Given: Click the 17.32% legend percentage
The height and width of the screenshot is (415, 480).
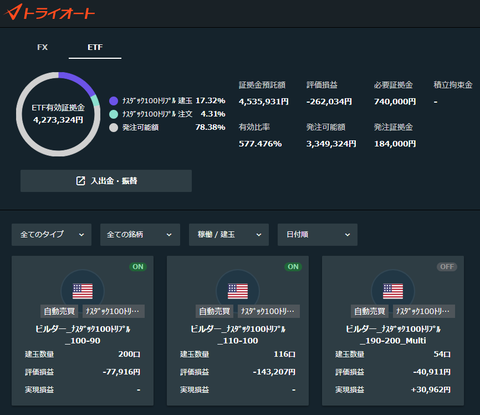Looking at the screenshot, I should [x=210, y=101].
